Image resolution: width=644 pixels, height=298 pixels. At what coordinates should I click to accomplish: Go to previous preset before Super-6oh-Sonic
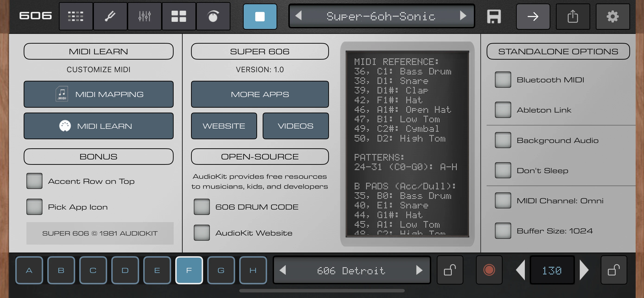(x=299, y=16)
